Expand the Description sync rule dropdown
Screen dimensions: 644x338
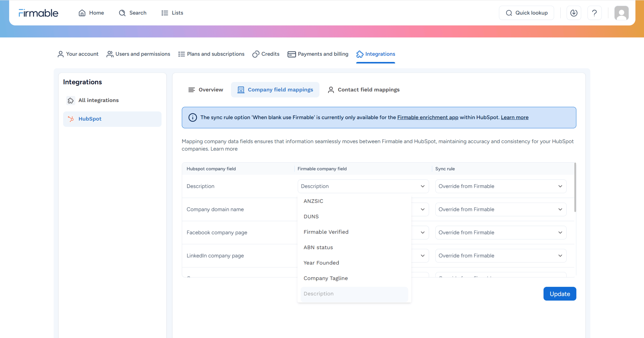(500, 186)
